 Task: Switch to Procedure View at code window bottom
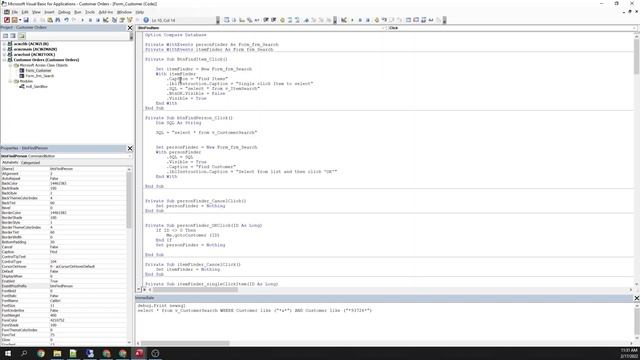[139, 289]
